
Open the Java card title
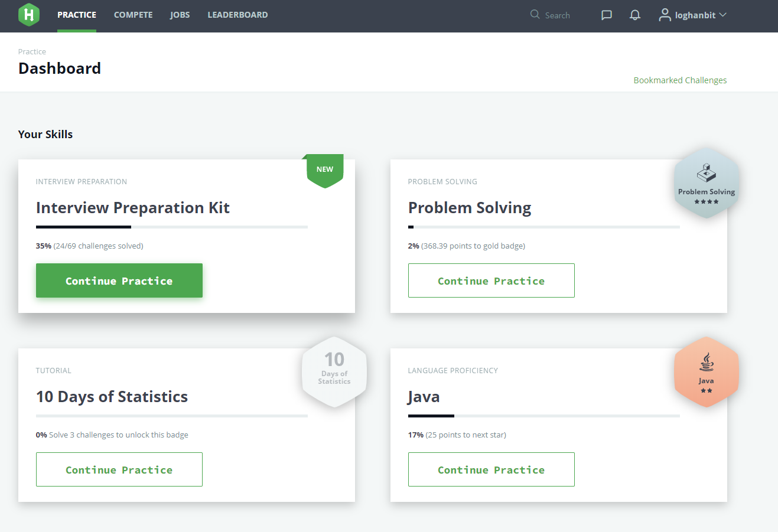point(424,397)
